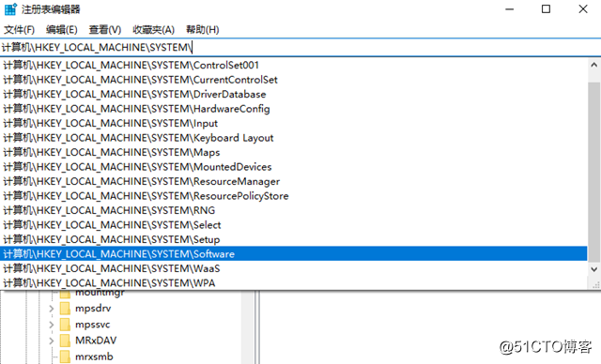Click the registry path address bar
This screenshot has width=601, height=364.
tap(300, 48)
